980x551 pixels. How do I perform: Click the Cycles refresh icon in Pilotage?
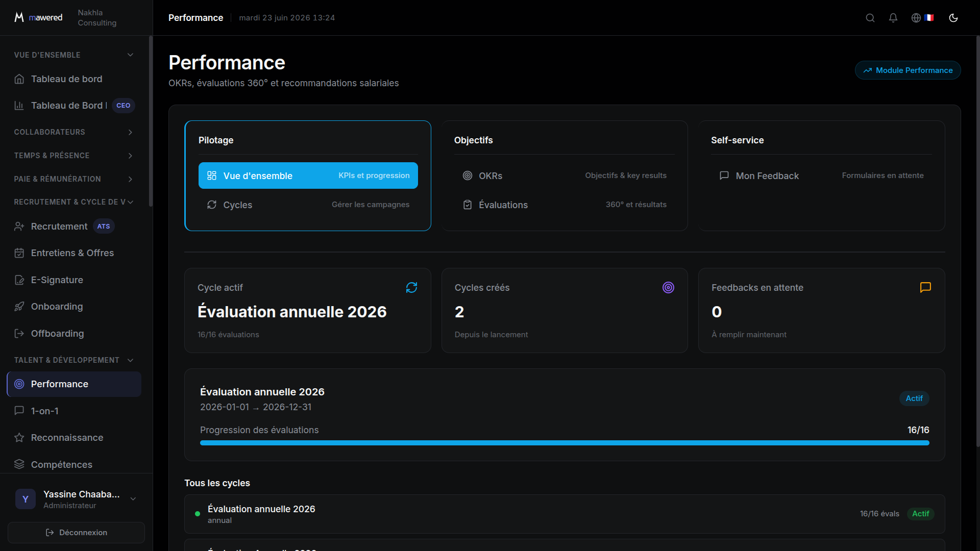212,205
